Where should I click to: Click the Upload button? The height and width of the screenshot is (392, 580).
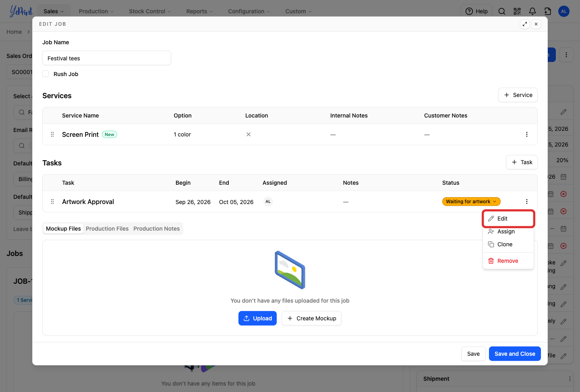[257, 318]
